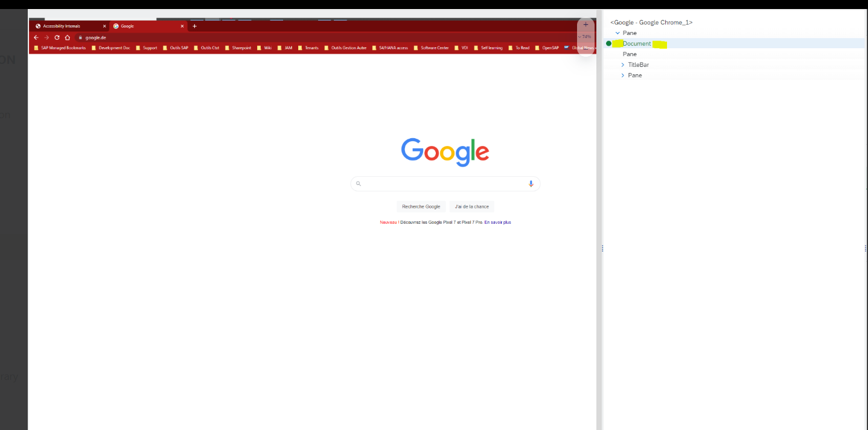Open the Development Doc bookmark folder
868x430 pixels.
pyautogui.click(x=110, y=48)
